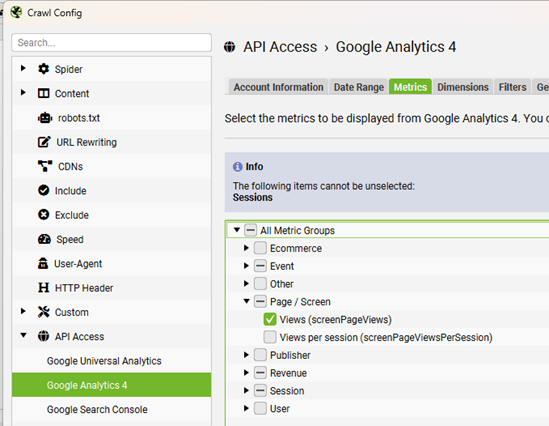
Task: Open the Dimensions tab
Action: [463, 87]
